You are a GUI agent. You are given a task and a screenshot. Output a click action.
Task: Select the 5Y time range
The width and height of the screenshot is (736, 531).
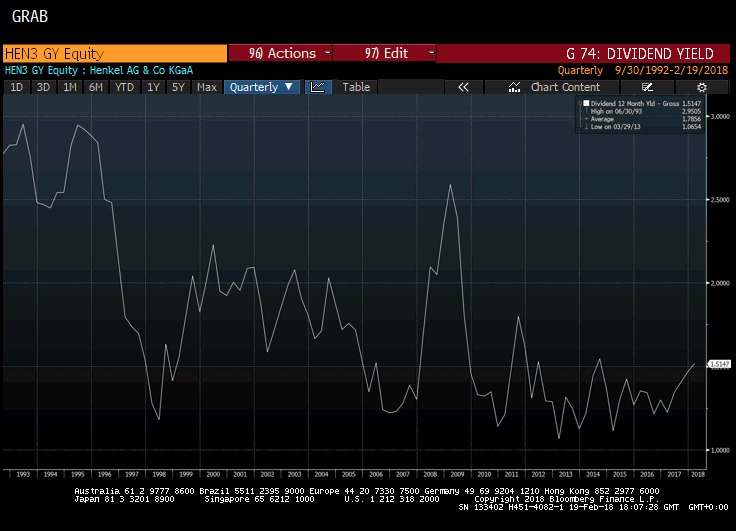coord(178,87)
